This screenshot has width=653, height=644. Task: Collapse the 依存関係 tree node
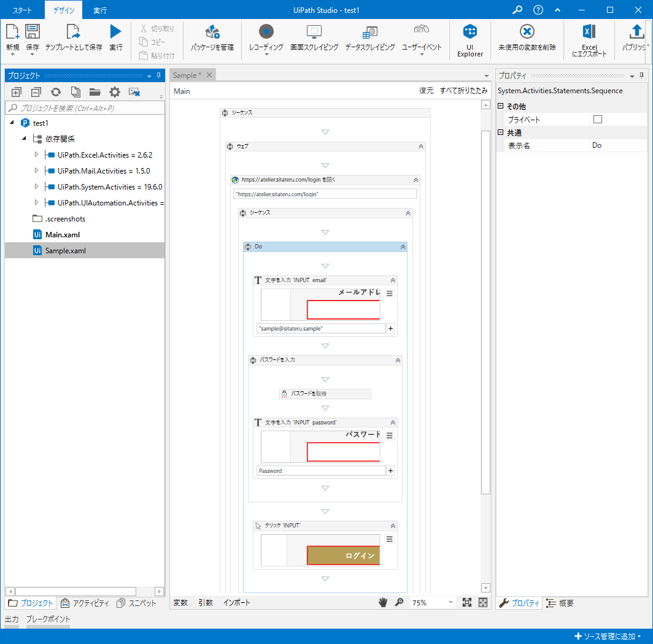click(24, 138)
